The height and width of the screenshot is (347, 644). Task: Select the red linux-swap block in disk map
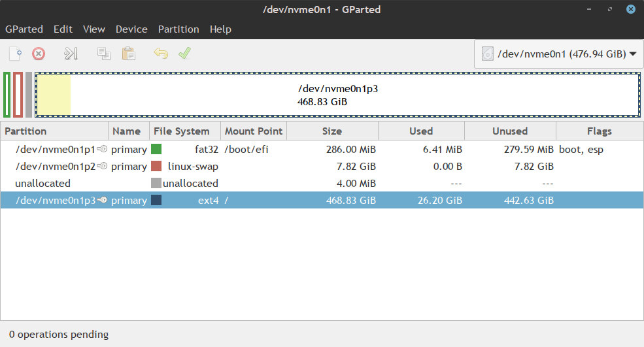click(x=18, y=95)
